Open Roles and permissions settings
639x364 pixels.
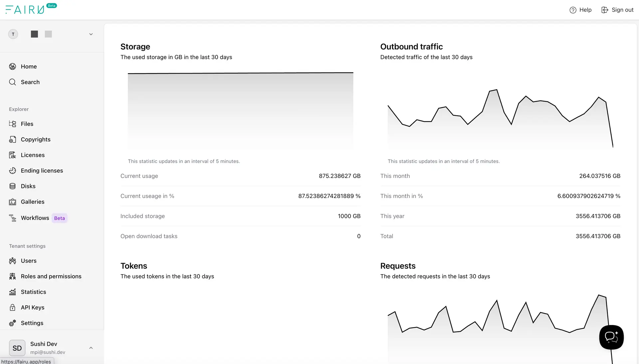pyautogui.click(x=51, y=276)
